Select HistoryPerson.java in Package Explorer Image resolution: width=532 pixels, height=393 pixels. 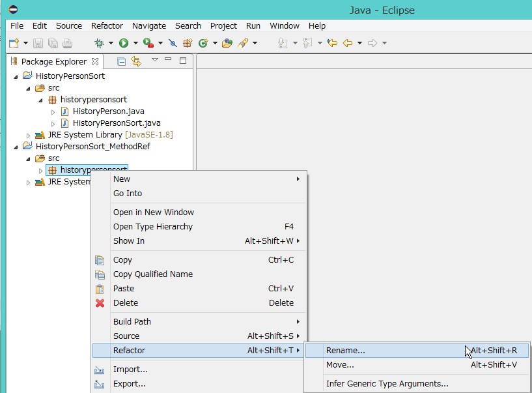(108, 111)
